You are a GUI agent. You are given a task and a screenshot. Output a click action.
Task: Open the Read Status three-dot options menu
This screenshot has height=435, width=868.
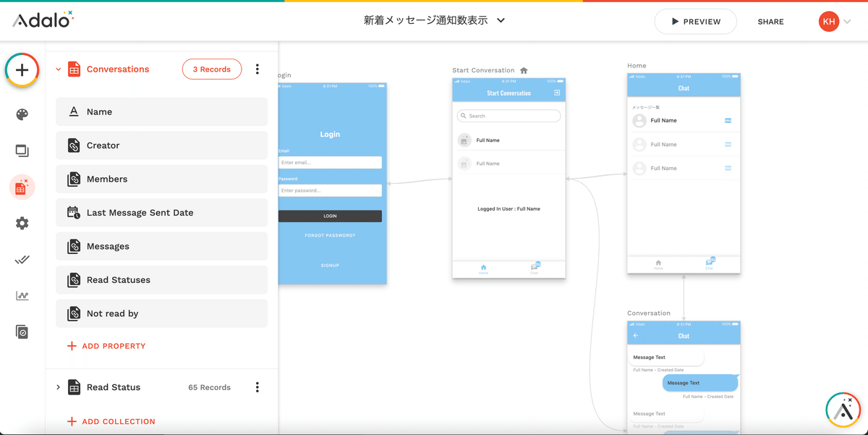[257, 387]
